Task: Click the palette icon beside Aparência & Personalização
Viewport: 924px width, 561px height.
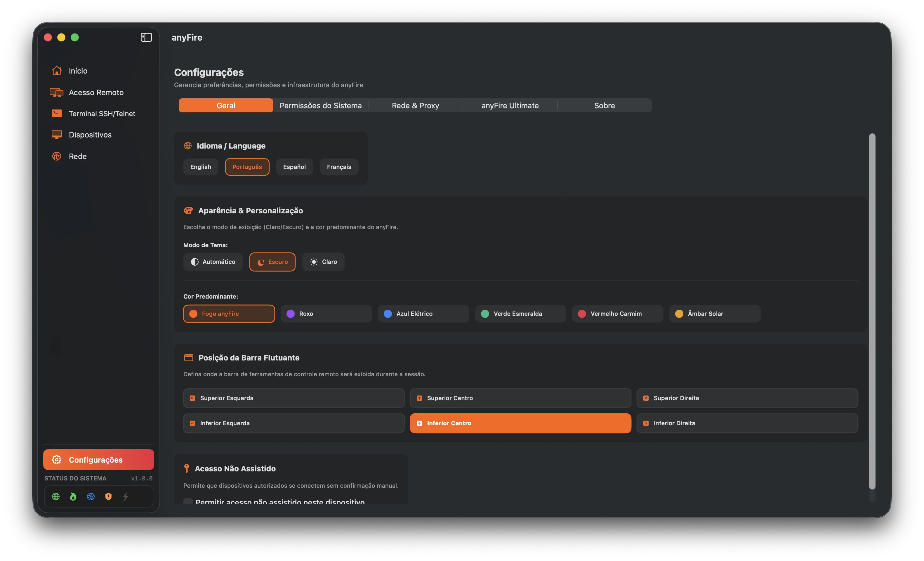Action: [188, 211]
